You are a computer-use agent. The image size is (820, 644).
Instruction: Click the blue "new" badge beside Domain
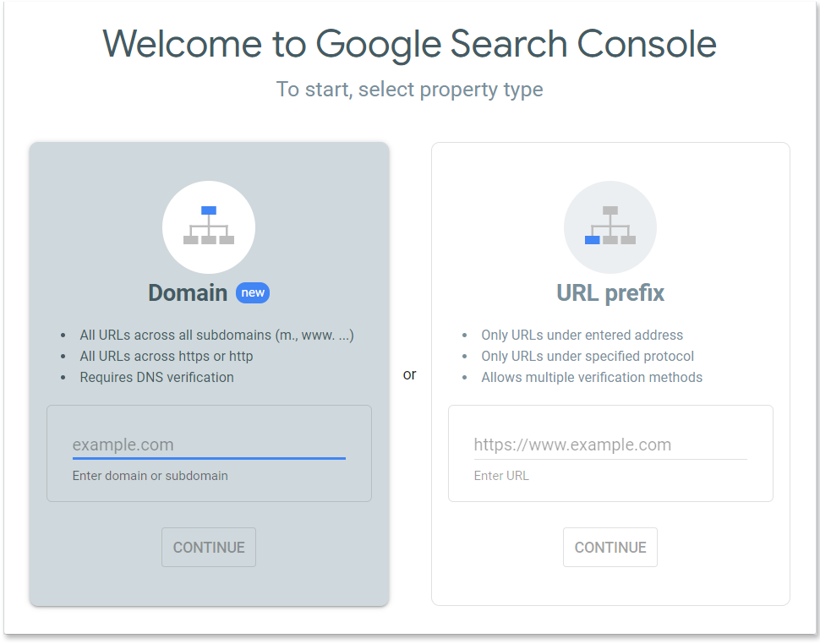pyautogui.click(x=253, y=292)
